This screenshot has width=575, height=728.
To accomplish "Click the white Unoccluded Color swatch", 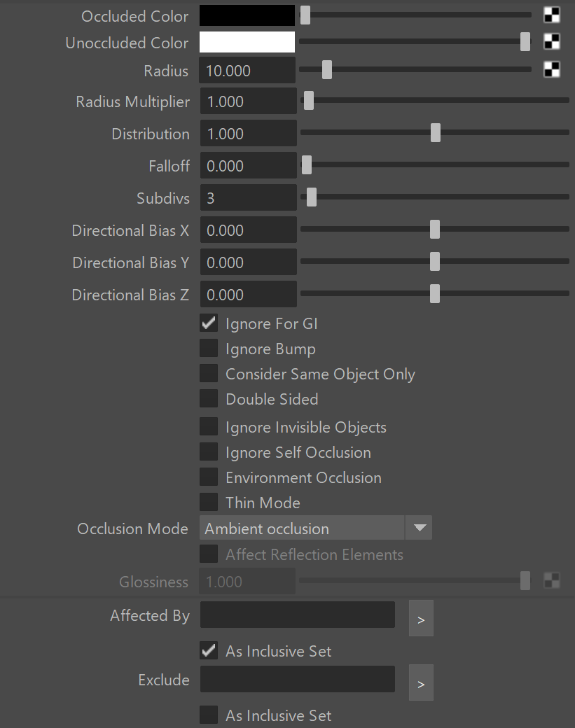I will pyautogui.click(x=247, y=42).
